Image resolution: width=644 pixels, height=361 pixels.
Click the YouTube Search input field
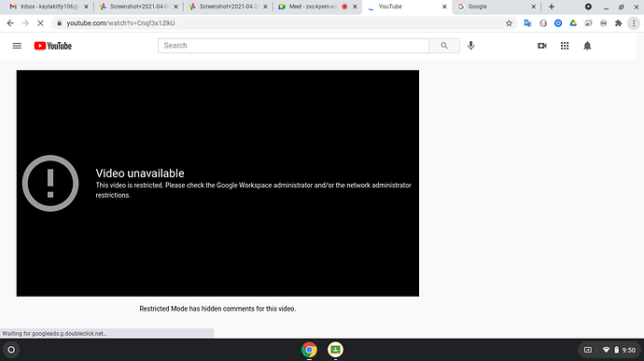point(293,46)
